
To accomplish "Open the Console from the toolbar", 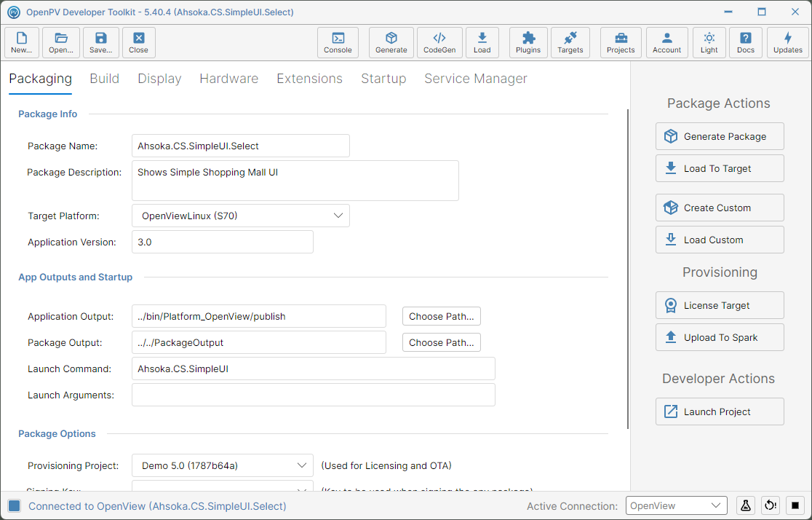I will tap(338, 42).
